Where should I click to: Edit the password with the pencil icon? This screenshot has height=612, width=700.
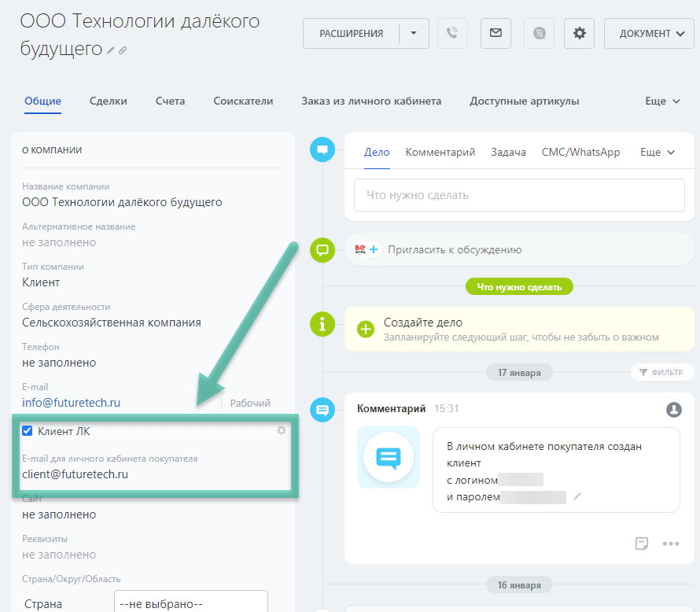577,496
